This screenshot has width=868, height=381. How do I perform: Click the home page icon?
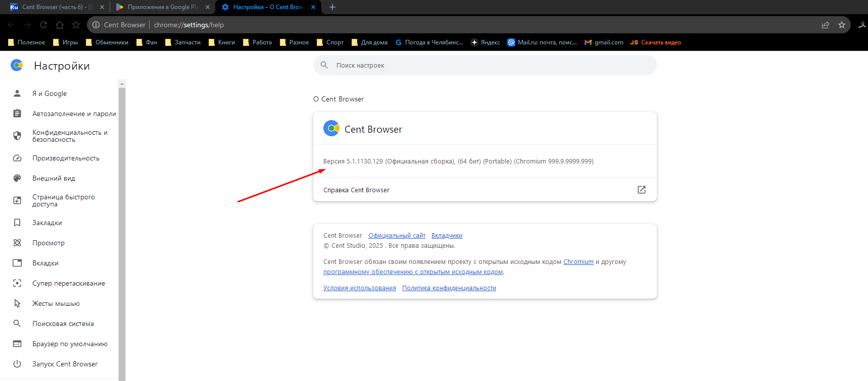[60, 25]
